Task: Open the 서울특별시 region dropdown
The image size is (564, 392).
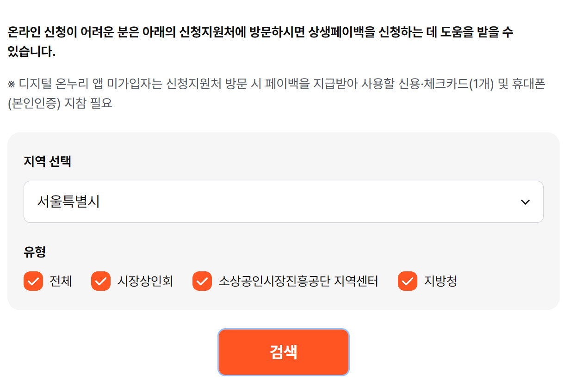Action: click(x=283, y=202)
